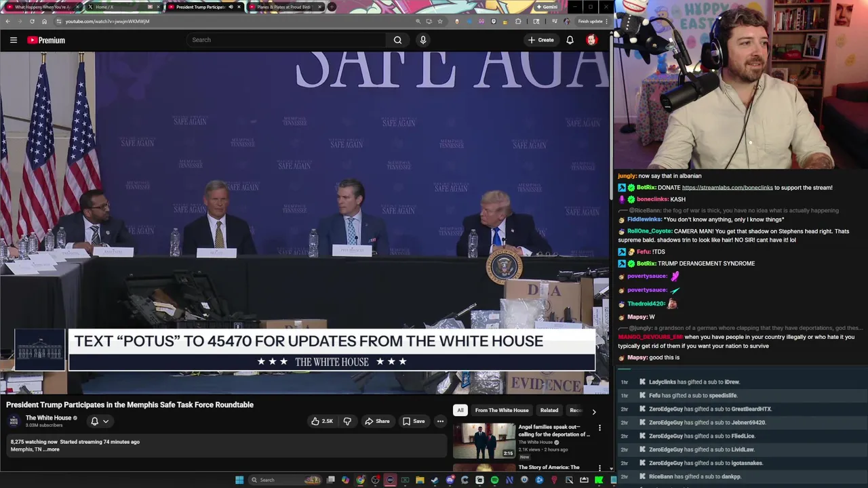
Task: Expand description with ...more
Action: tap(52, 449)
